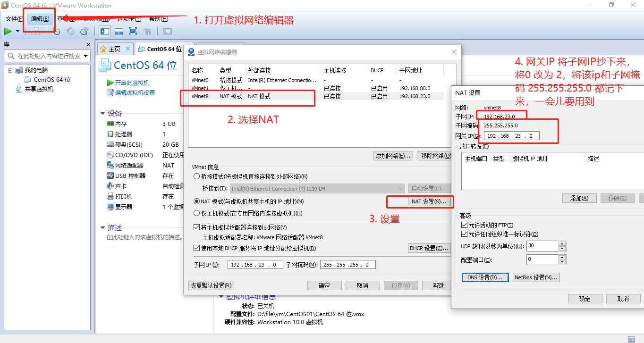644x343 pixels.
Task: Click the Home tab house icon
Action: coord(103,49)
